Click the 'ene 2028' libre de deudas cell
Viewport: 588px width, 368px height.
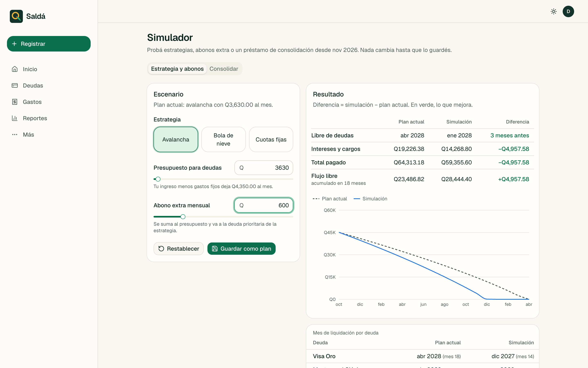tap(459, 135)
